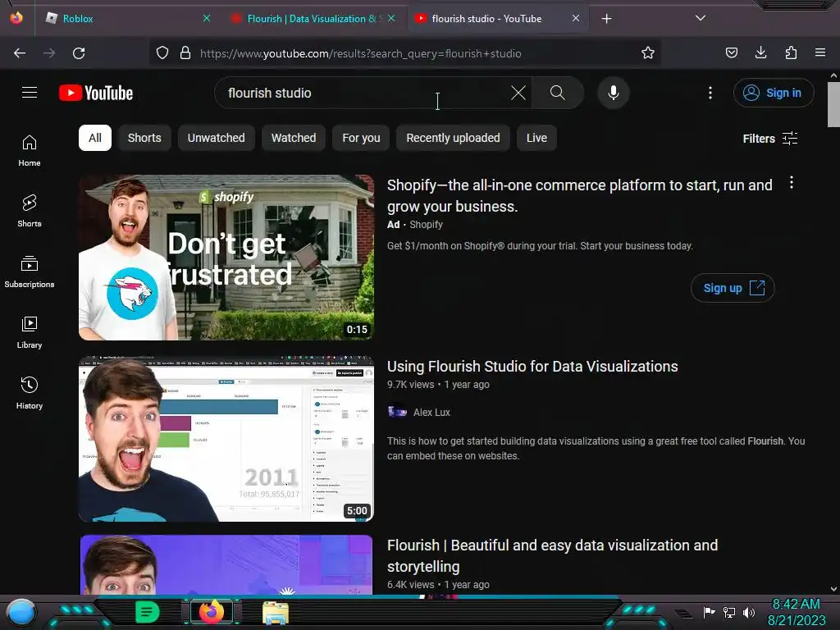Image resolution: width=840 pixels, height=630 pixels.
Task: Open 'Using Flourish Studio for Data Visualizations' title
Action: coord(532,367)
